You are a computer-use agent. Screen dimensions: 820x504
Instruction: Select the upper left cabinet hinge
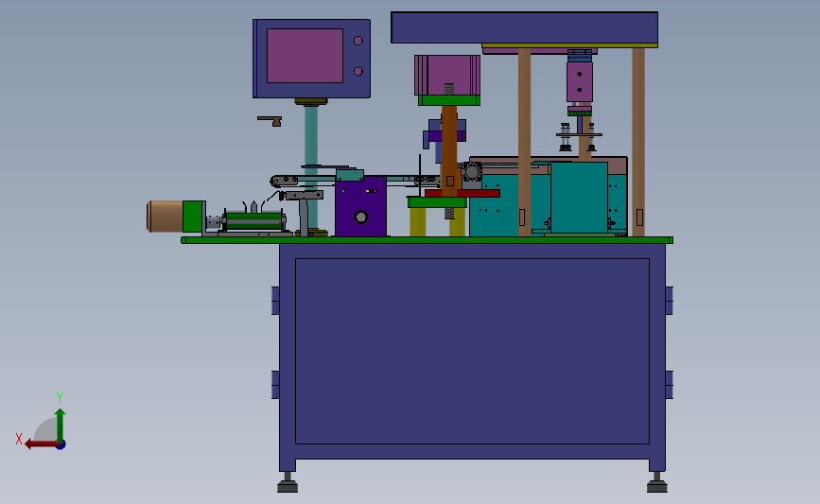coord(275,301)
